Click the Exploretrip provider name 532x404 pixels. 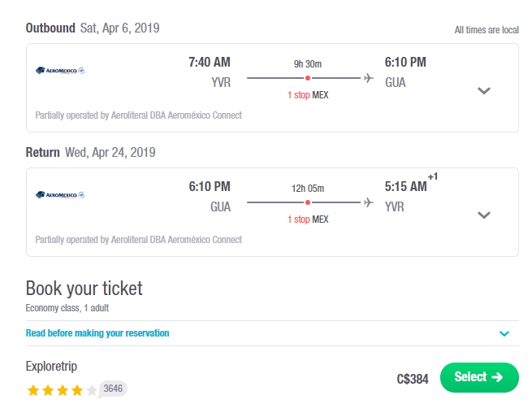51,367
